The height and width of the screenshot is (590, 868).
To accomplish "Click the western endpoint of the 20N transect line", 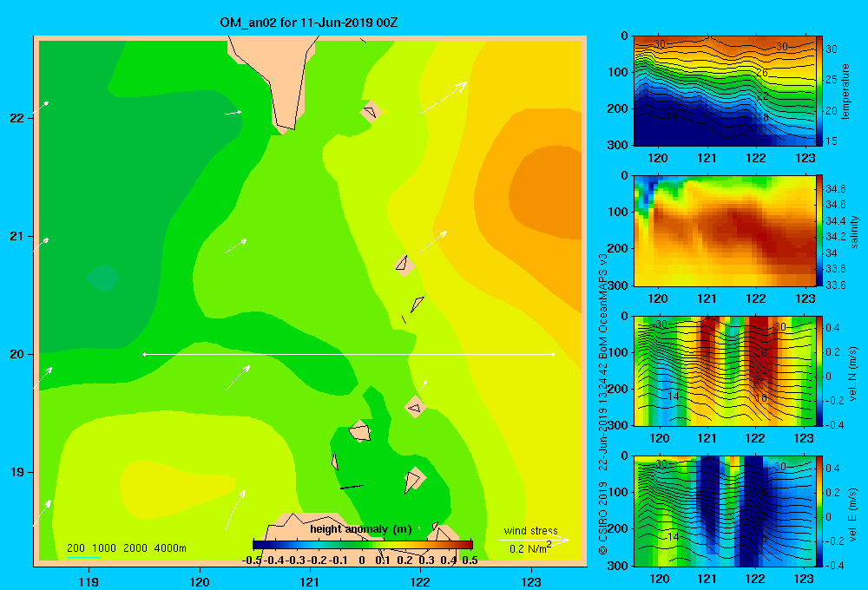I will pyautogui.click(x=144, y=354).
